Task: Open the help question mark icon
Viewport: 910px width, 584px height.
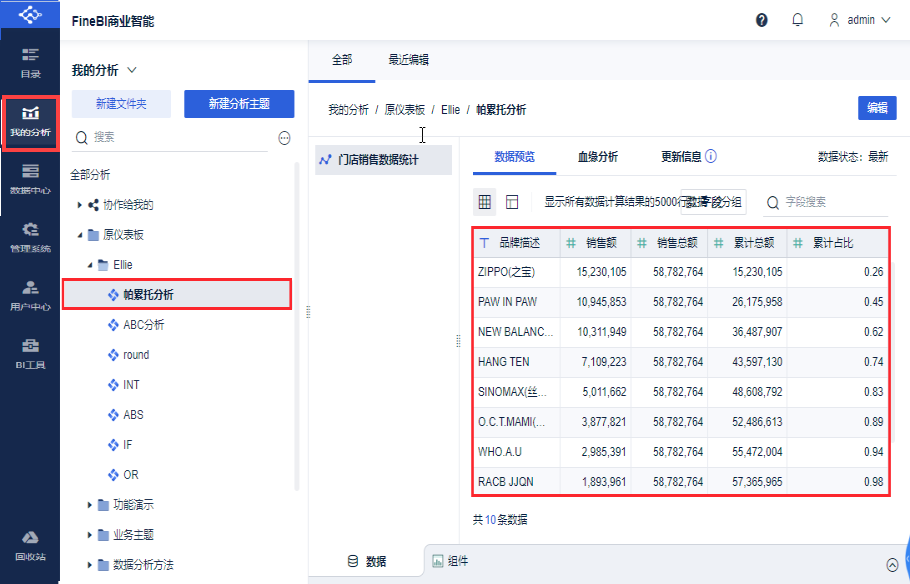Action: (x=761, y=20)
